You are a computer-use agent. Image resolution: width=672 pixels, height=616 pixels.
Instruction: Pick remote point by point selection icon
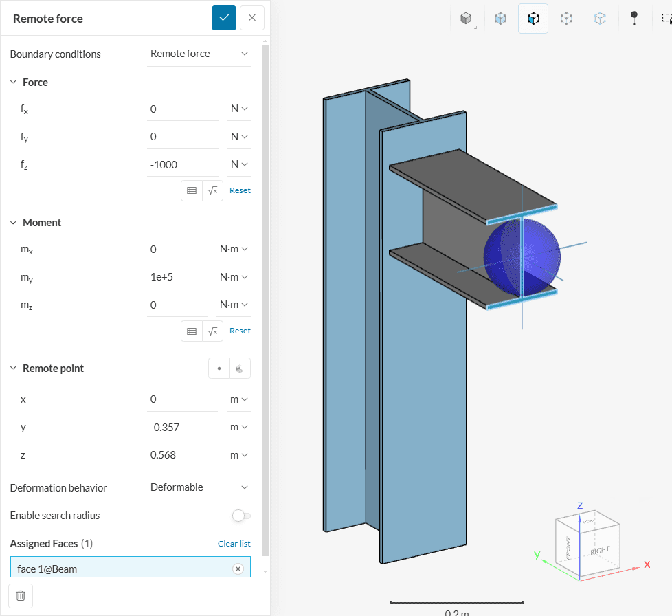219,368
